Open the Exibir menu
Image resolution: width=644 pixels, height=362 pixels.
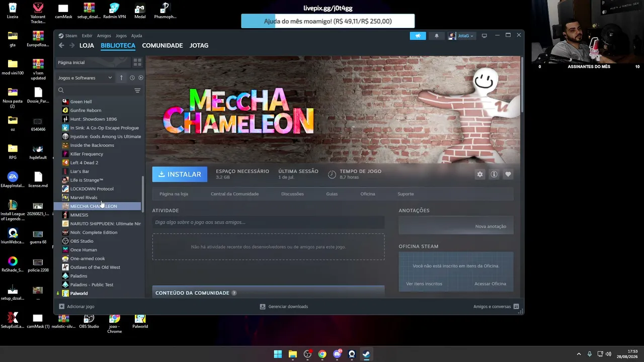pos(87,36)
